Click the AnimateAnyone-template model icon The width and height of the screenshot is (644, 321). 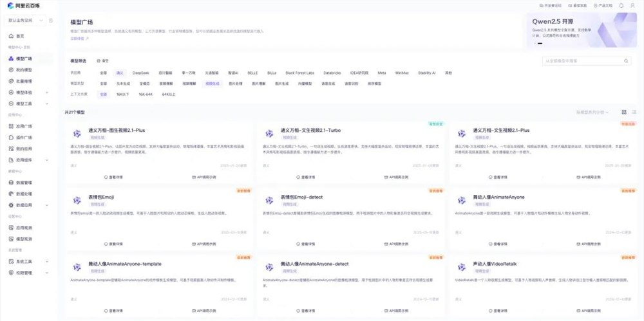(x=77, y=267)
